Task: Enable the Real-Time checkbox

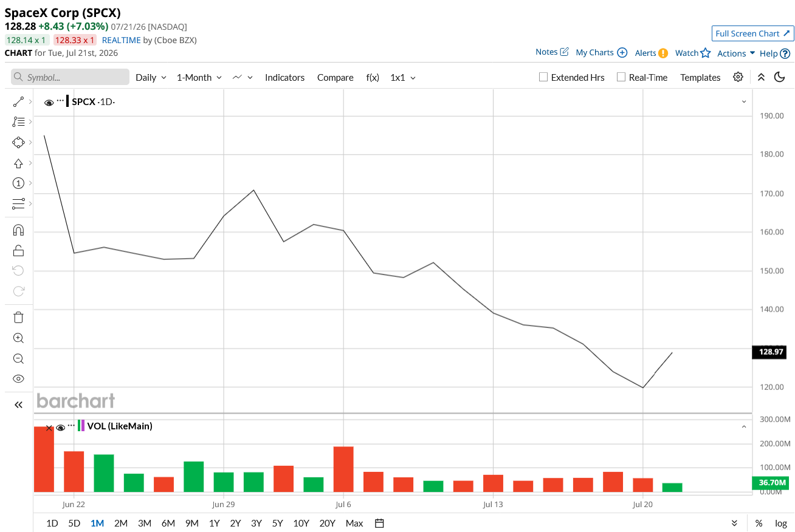Action: pyautogui.click(x=621, y=77)
